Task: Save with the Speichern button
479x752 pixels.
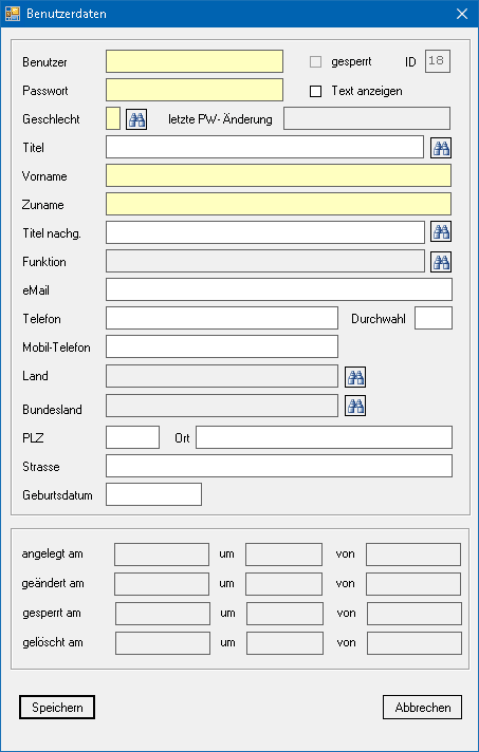Action: (57, 707)
